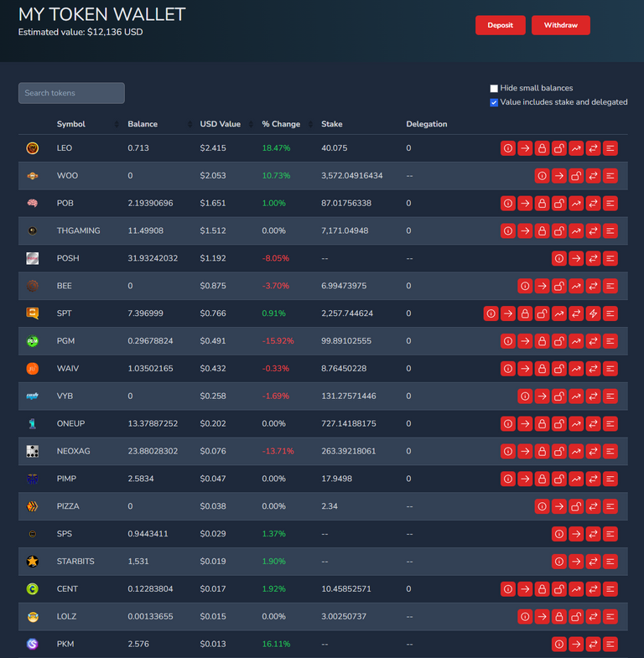The height and width of the screenshot is (658, 644).
Task: Click the POB brain logo
Action: click(x=33, y=203)
